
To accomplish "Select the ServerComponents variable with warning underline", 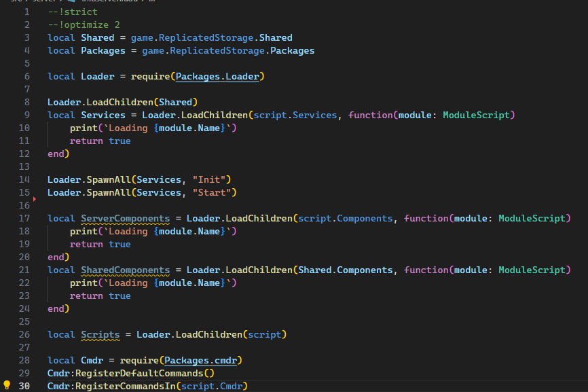I will (125, 219).
